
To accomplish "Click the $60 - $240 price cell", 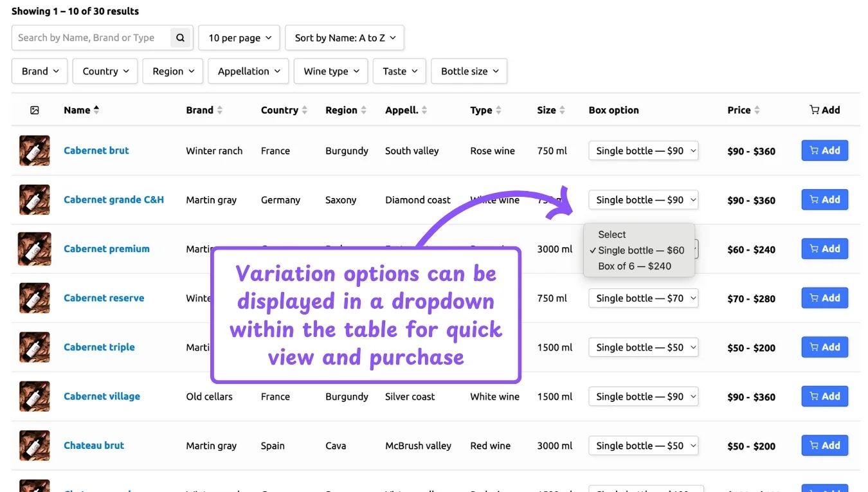I will 752,250.
